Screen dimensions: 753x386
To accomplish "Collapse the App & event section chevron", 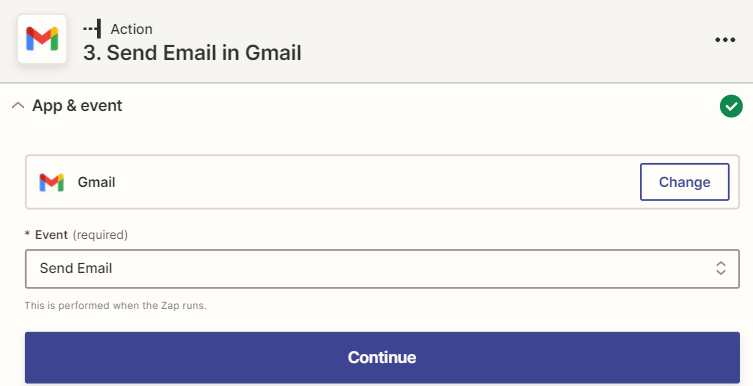I will pyautogui.click(x=18, y=106).
